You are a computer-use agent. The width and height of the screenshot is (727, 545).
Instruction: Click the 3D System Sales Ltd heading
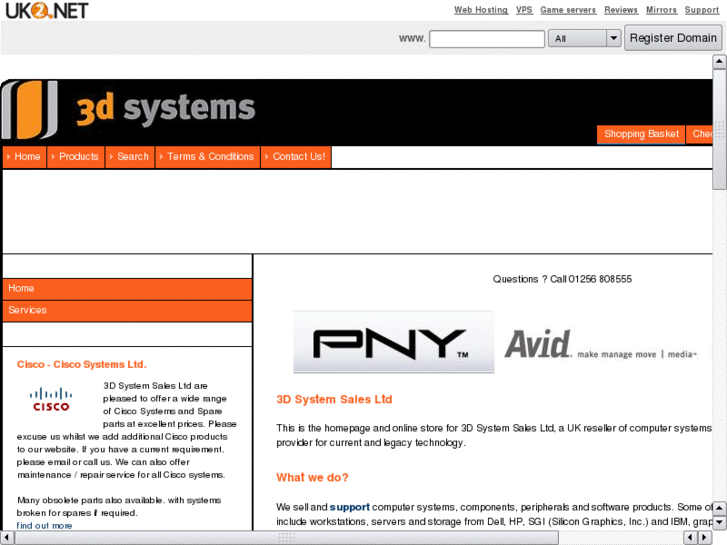point(334,399)
